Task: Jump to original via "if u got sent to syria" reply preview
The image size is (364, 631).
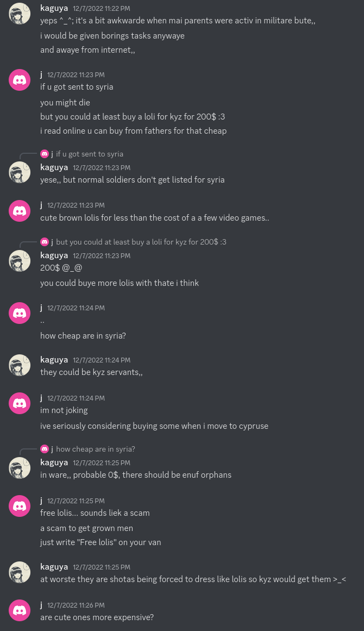Action: (x=90, y=154)
